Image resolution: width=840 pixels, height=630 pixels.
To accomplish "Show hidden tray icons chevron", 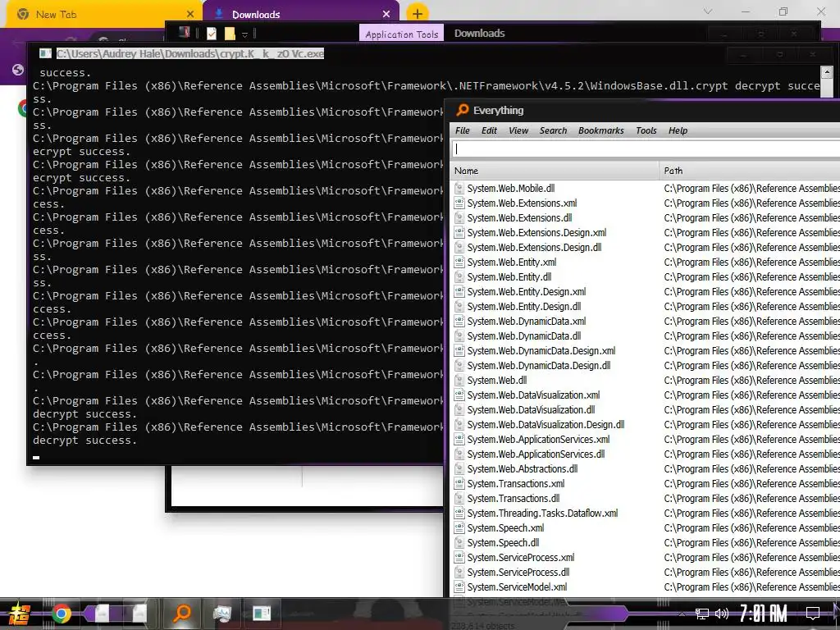I will click(682, 614).
